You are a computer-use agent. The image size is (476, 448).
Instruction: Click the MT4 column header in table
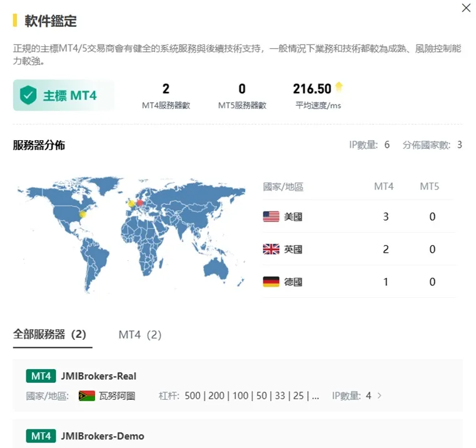point(384,186)
